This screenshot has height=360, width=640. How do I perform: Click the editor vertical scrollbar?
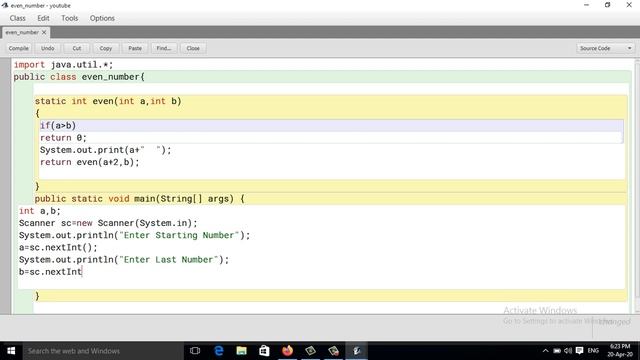click(637, 186)
